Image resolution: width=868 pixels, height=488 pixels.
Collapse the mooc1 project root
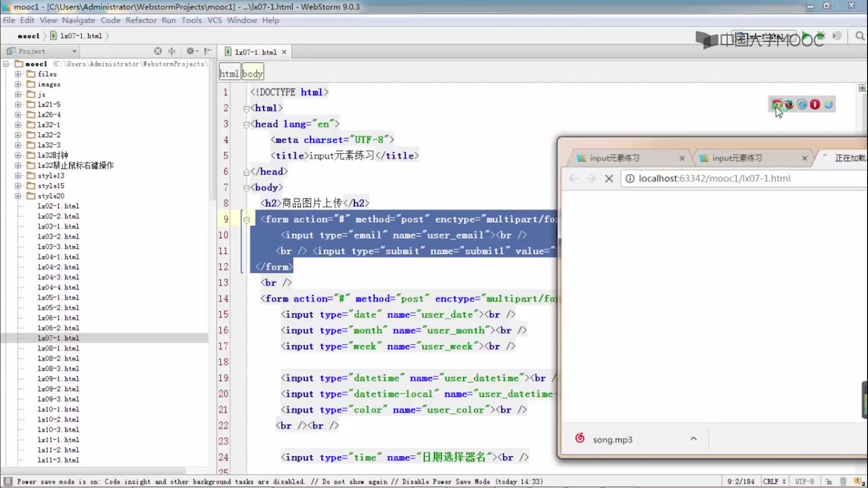tap(6, 64)
